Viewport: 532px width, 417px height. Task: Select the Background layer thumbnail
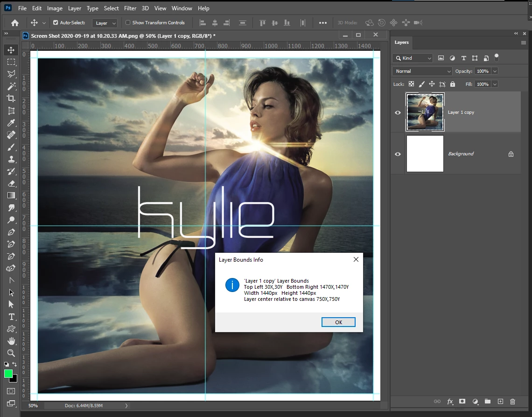coord(425,154)
